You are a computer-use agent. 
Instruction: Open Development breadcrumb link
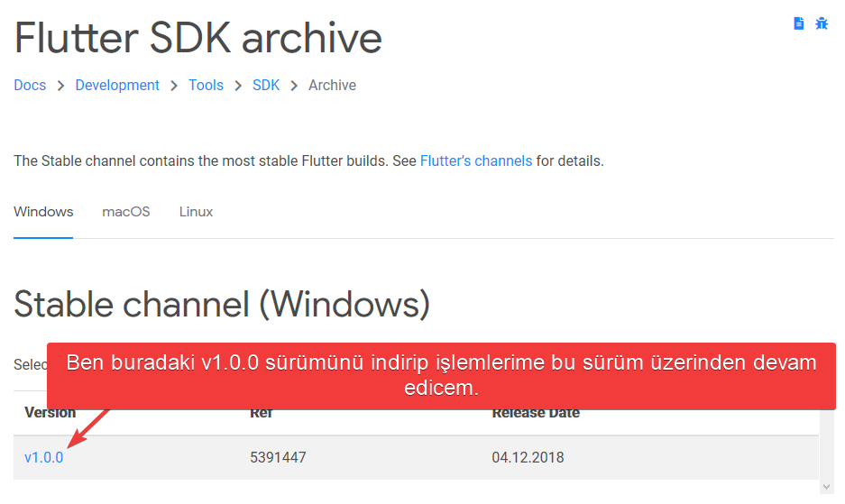117,85
